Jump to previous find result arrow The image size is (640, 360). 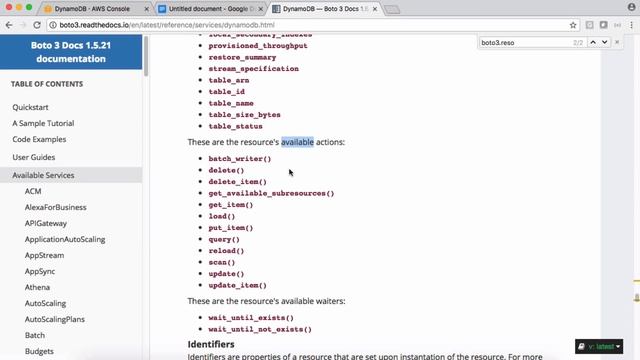pyautogui.click(x=593, y=42)
